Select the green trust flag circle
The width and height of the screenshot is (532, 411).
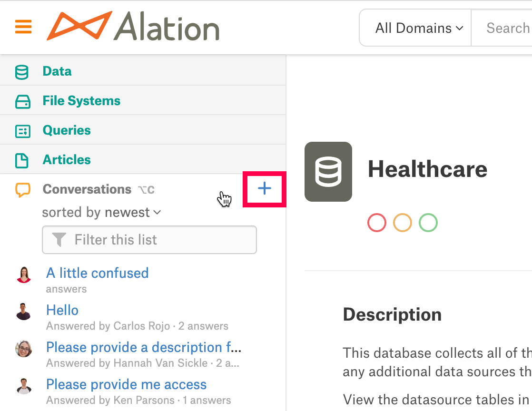428,223
